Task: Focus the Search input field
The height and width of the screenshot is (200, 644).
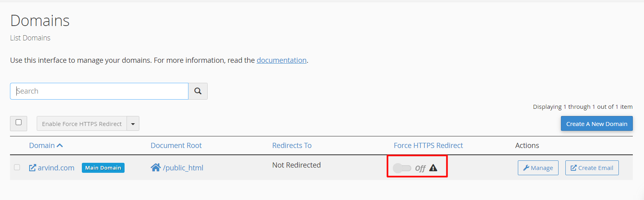Action: coord(99,91)
